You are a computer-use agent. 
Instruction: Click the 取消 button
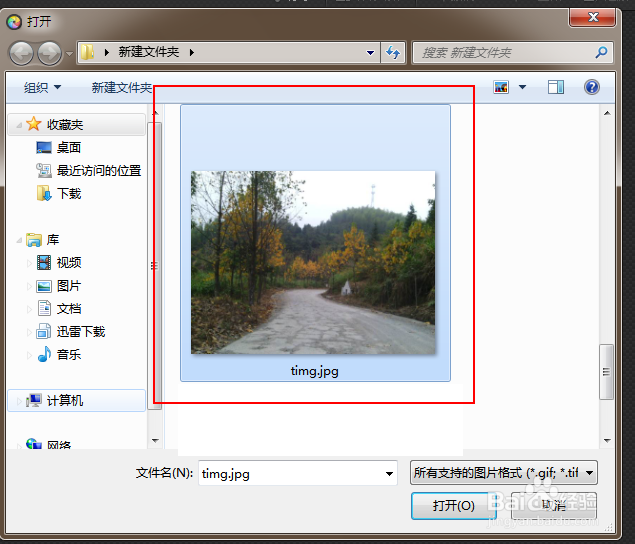[554, 506]
